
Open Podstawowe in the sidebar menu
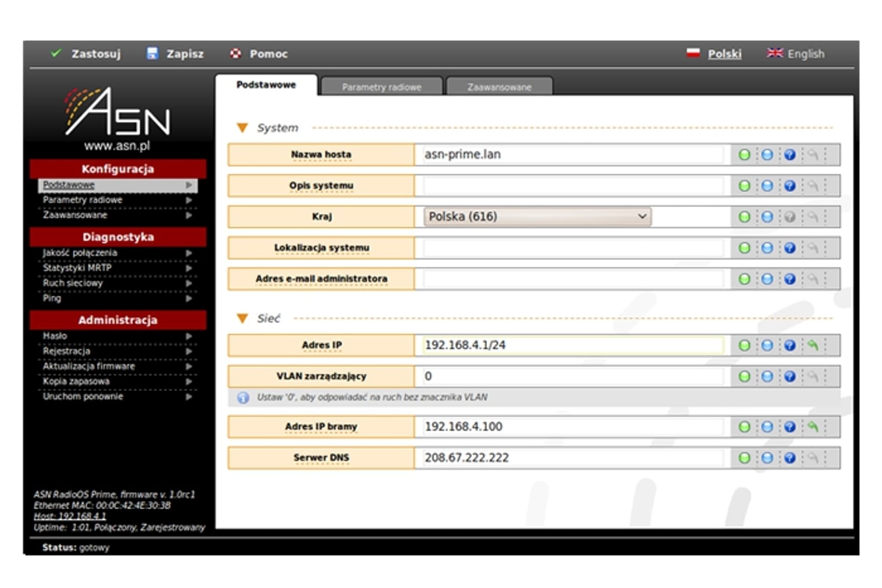[118, 185]
